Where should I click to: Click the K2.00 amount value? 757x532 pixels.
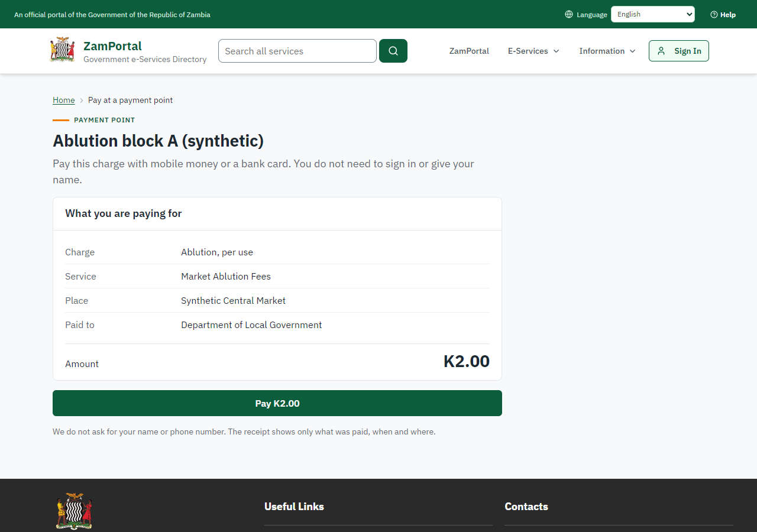(467, 361)
